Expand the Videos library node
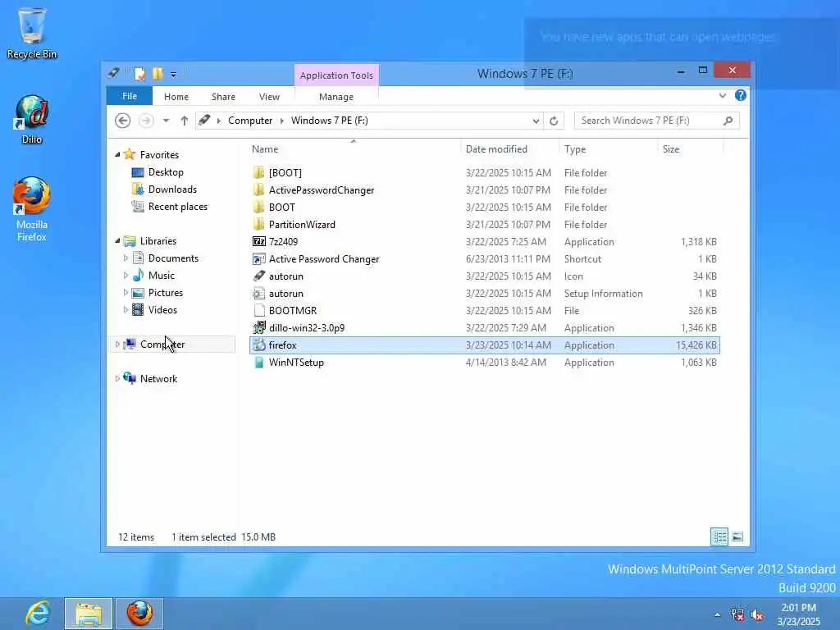This screenshot has height=630, width=840. coord(126,309)
